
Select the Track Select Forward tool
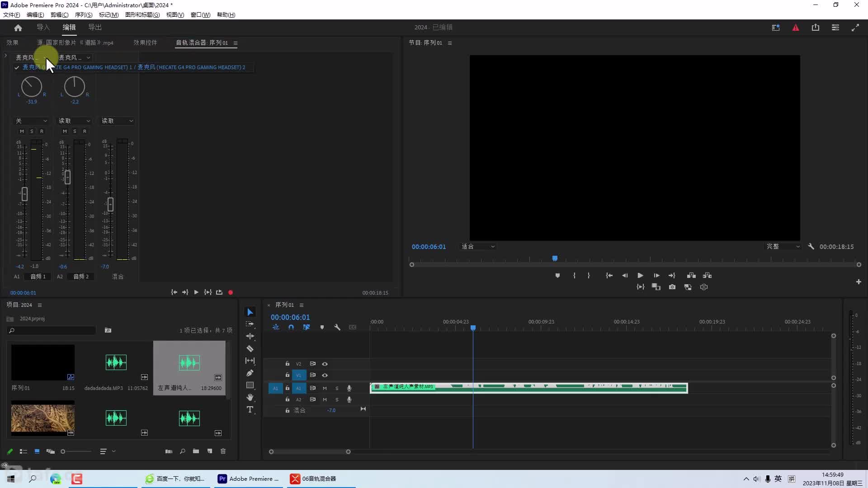(250, 324)
